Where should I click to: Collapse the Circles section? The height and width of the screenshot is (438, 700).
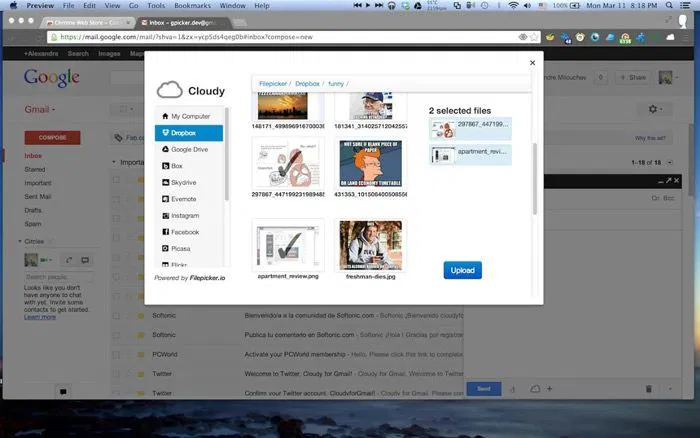click(20, 242)
